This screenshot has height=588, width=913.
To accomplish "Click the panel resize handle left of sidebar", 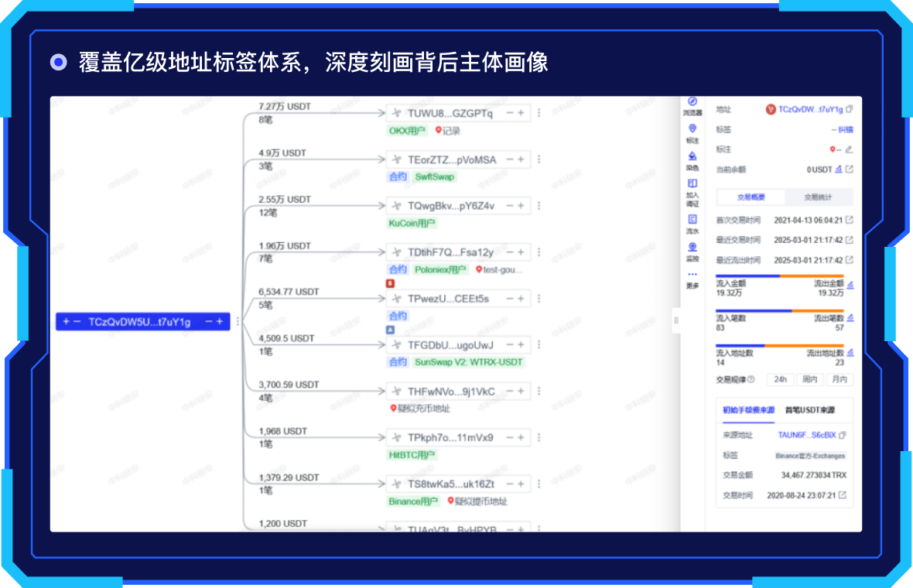I will tap(675, 320).
